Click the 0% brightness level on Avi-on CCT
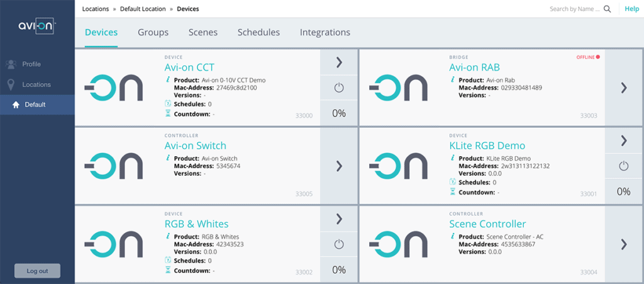 339,113
